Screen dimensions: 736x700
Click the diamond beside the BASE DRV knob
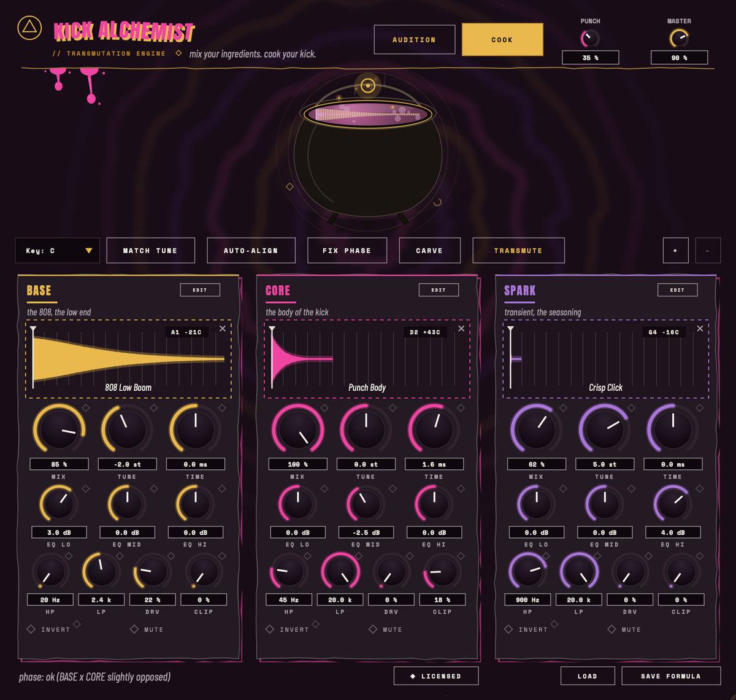point(171,556)
